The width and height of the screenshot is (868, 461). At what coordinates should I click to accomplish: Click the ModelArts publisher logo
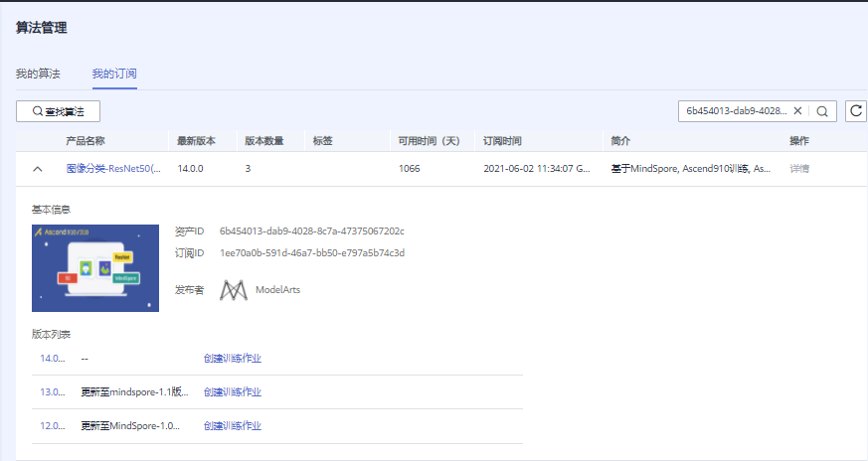234,289
